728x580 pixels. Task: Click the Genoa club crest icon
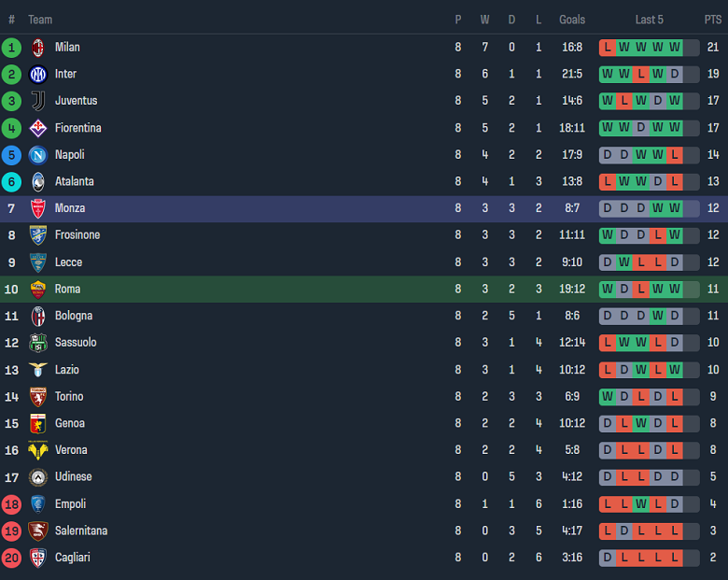38,424
